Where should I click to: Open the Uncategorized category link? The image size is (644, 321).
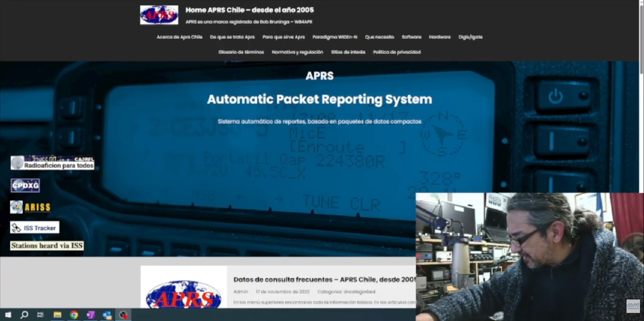click(x=359, y=292)
